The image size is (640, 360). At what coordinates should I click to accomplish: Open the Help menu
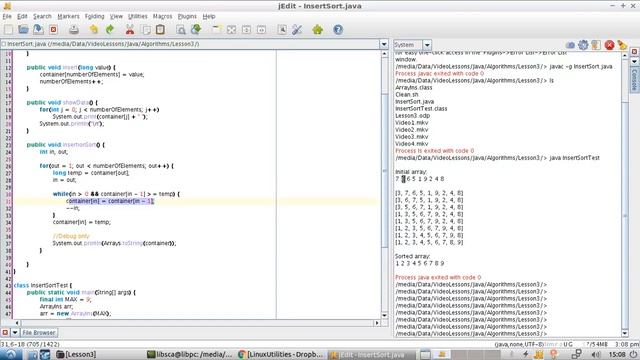point(209,16)
